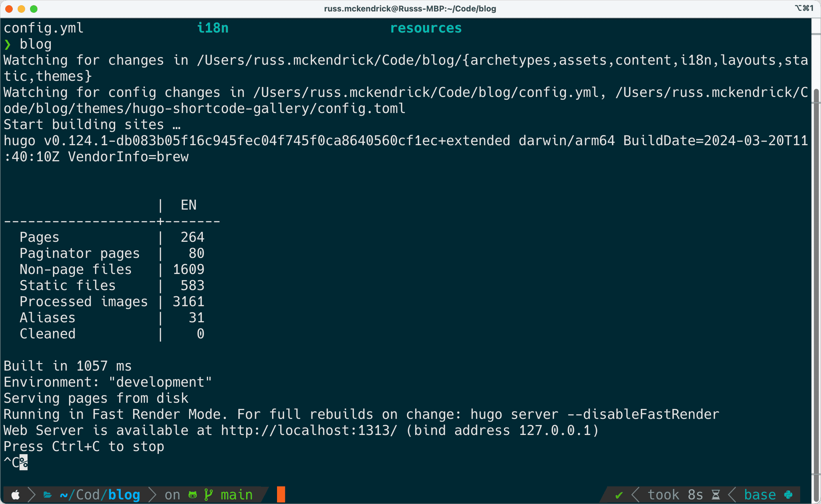
Task: Click the main branch name in the prompt
Action: coord(237,495)
